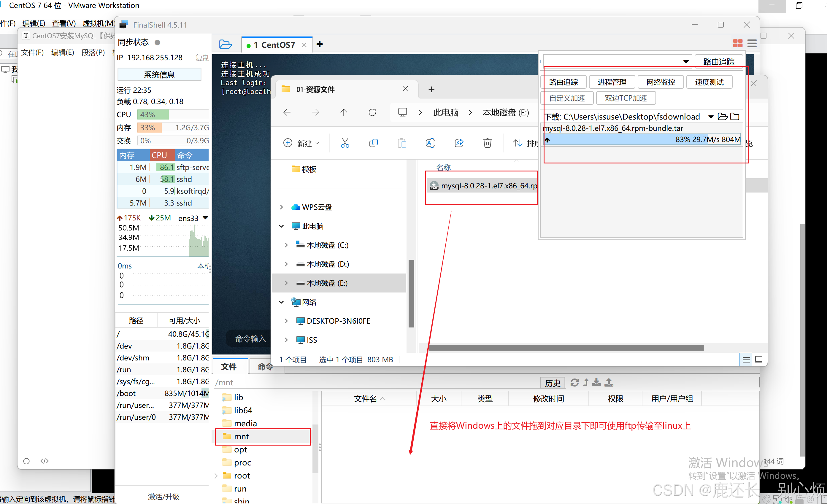Viewport: 827px width, 504px height.
Task: Open the download folder icon
Action: (723, 117)
